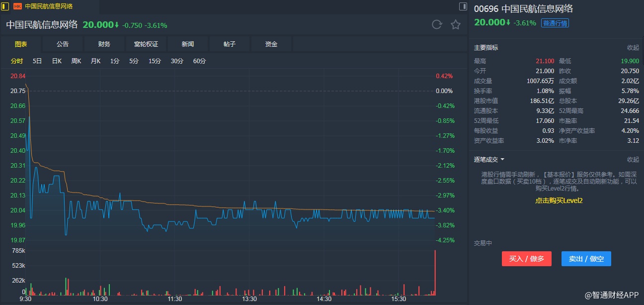Switch chart to 月K
Image resolution: width=644 pixels, height=305 pixels.
click(x=95, y=61)
